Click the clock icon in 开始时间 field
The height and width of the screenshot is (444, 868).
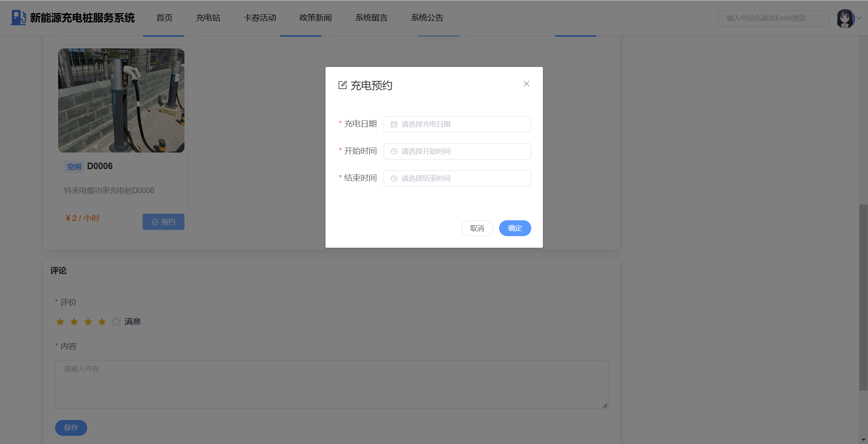click(x=394, y=151)
